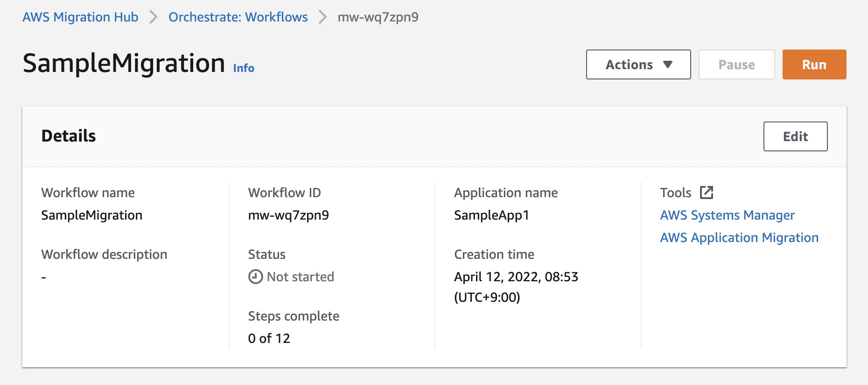Open the AWS Application Migration link

point(739,238)
